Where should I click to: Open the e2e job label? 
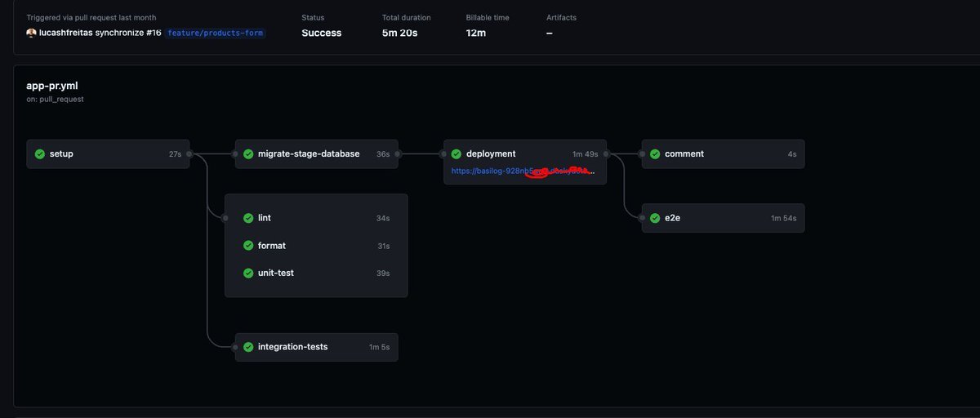pyautogui.click(x=673, y=218)
